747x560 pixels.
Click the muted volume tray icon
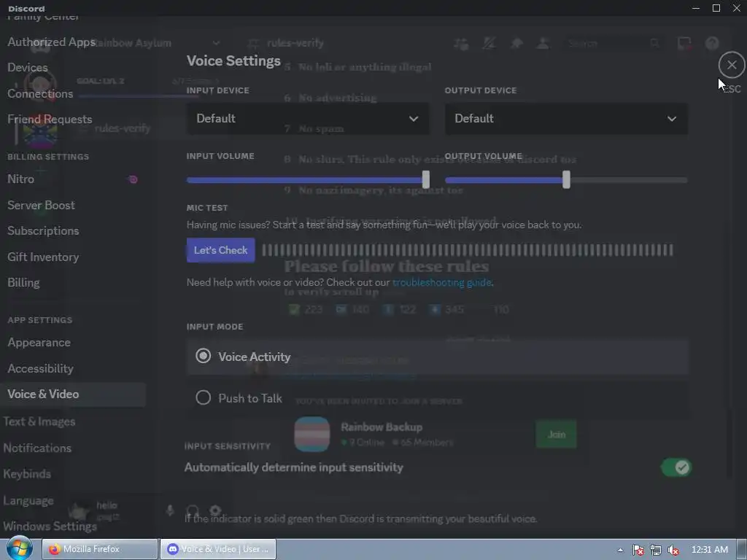point(673,550)
